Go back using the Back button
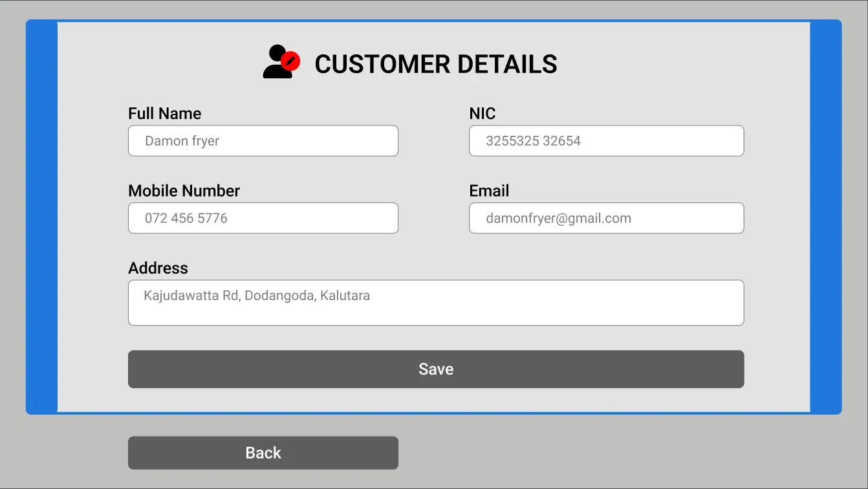Image resolution: width=868 pixels, height=489 pixels. click(263, 453)
